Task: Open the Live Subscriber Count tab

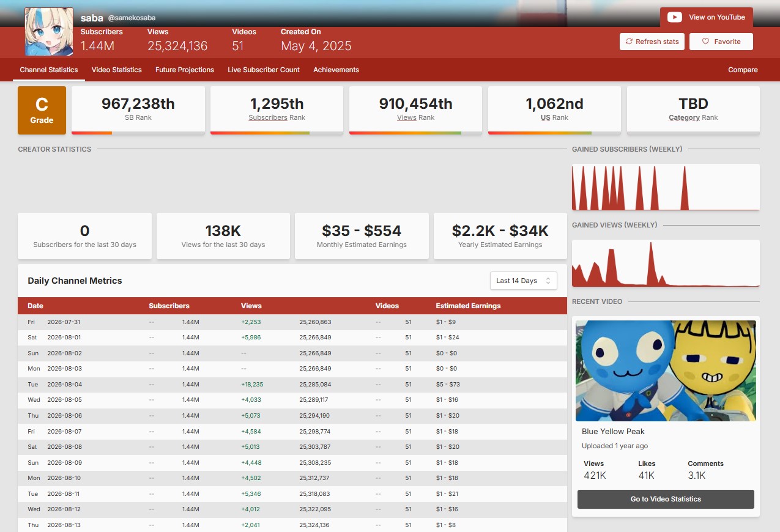Action: click(264, 70)
